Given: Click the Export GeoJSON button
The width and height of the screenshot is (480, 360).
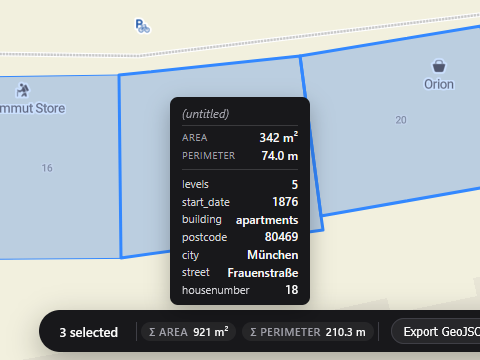Looking at the screenshot, I should pyautogui.click(x=436, y=331).
